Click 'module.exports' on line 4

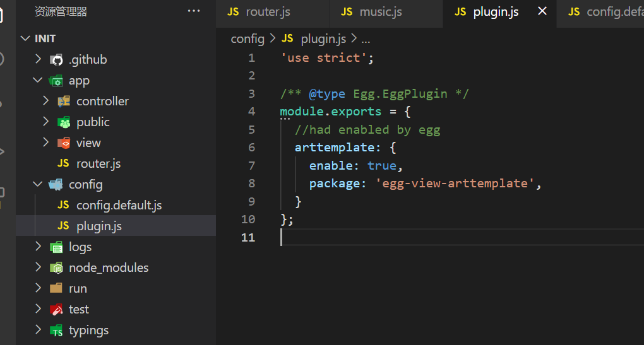pyautogui.click(x=331, y=112)
